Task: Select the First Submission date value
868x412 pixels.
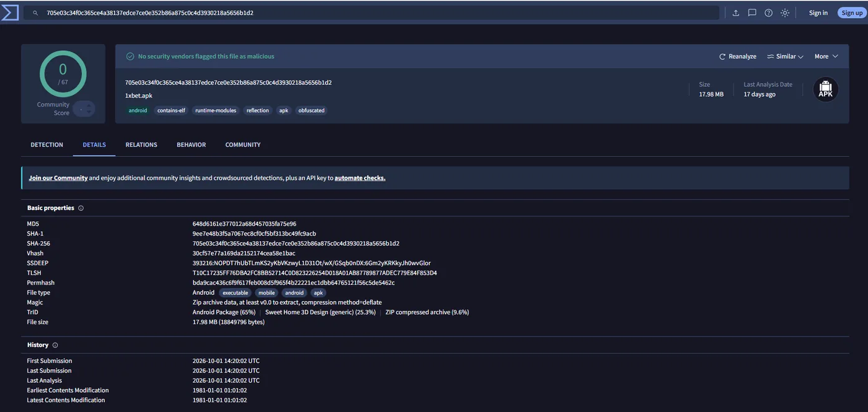Action: point(226,361)
